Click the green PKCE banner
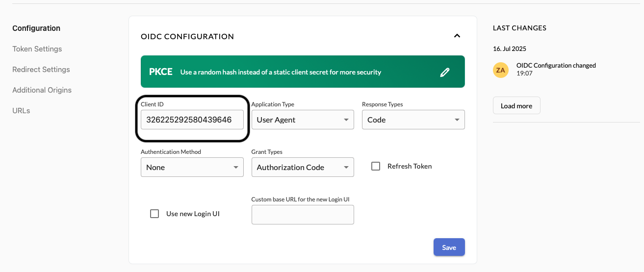This screenshot has width=644, height=272. tap(303, 72)
